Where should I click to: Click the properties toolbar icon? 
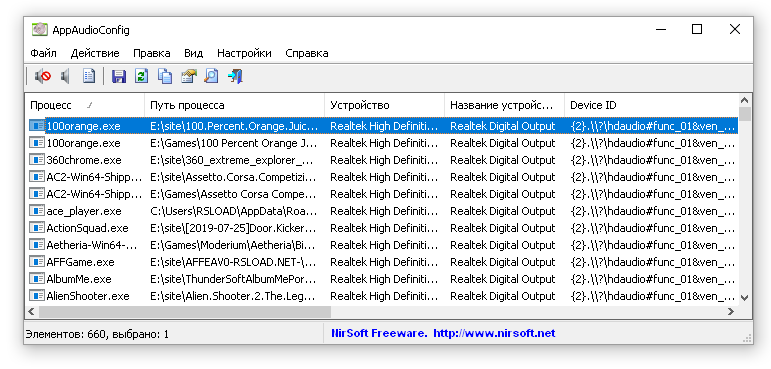pos(188,76)
